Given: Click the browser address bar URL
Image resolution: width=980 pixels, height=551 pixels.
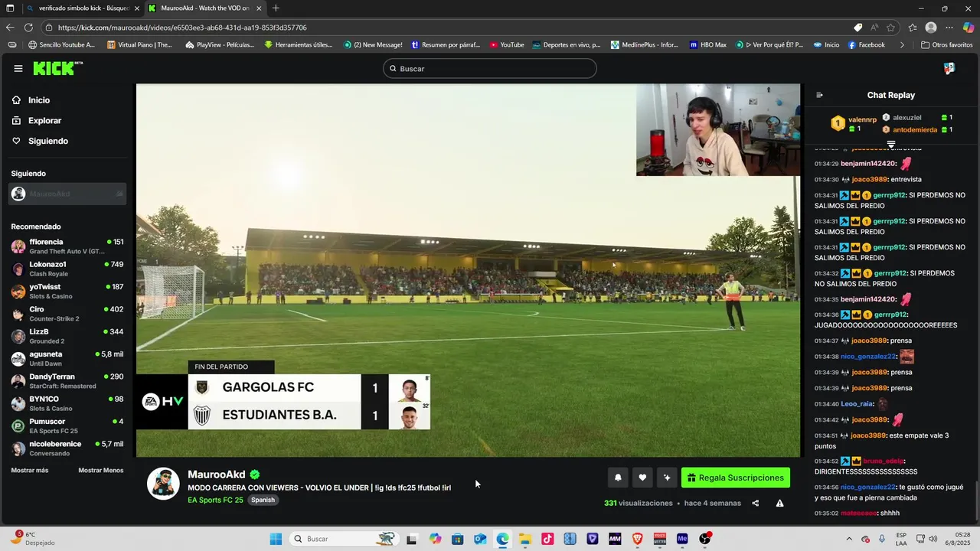Looking at the screenshot, I should [182, 28].
